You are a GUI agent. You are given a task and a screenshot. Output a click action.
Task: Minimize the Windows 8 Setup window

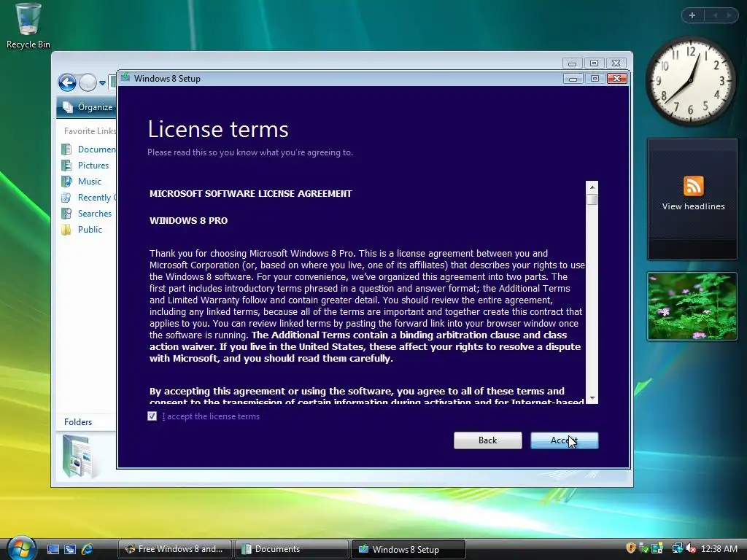click(x=573, y=79)
